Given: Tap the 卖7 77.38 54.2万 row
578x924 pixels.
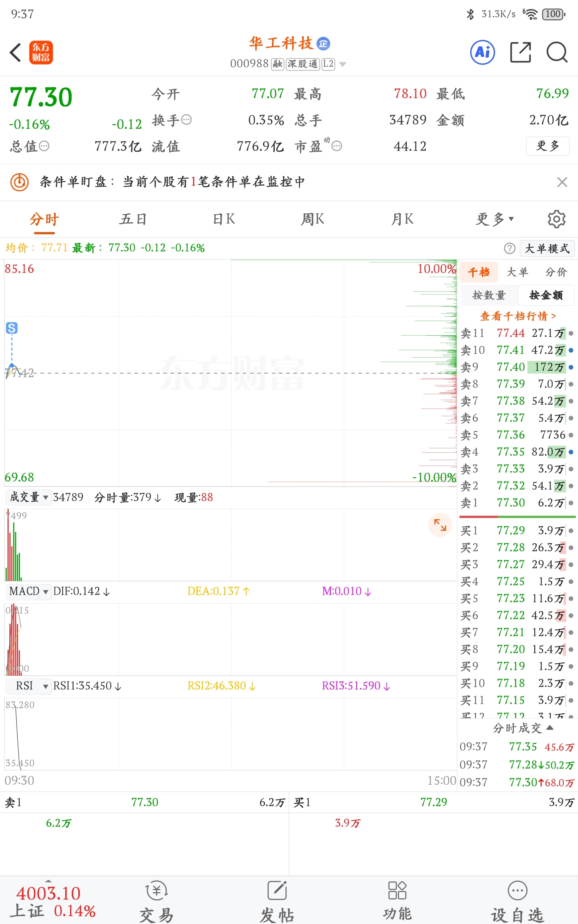Looking at the screenshot, I should [517, 401].
